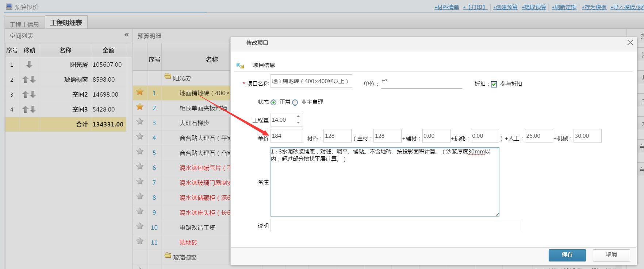Screen dimensions: 644x269
Task: Click the star icon beside row 1
Action: click(140, 92)
